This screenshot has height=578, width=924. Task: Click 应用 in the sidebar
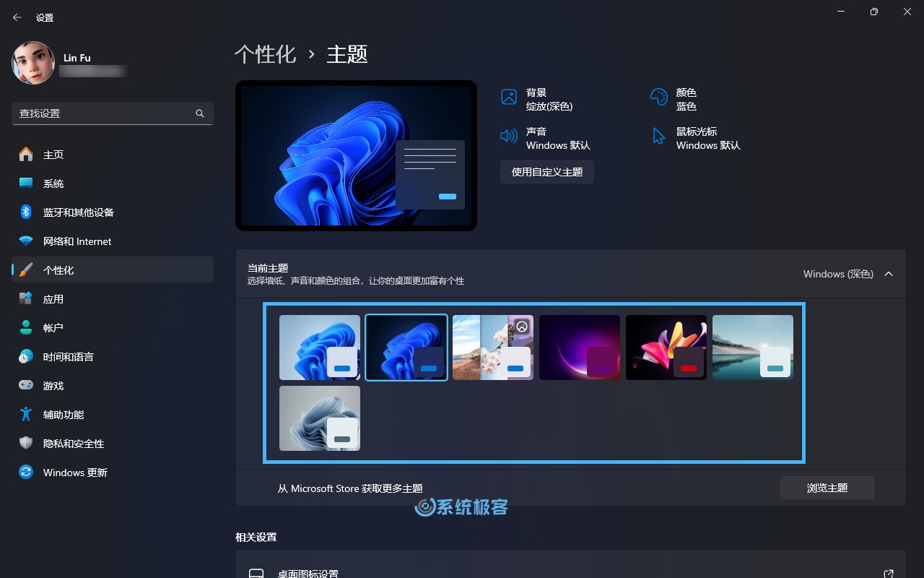coord(113,298)
